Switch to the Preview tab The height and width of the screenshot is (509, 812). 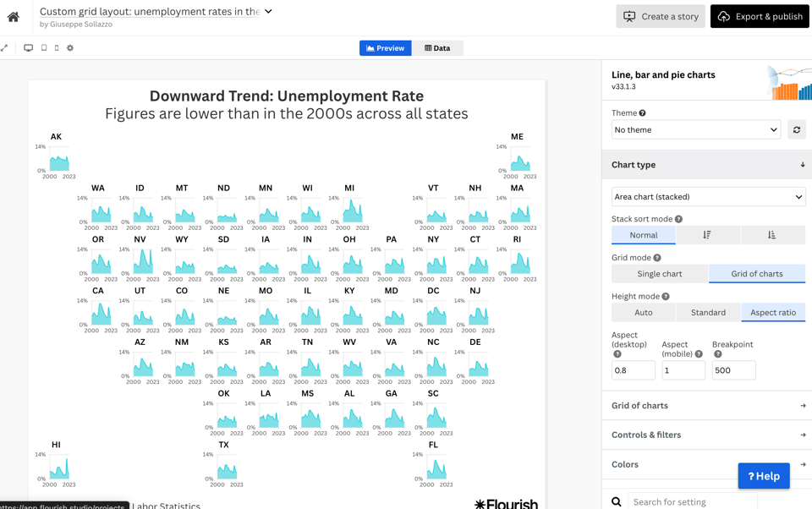click(x=386, y=48)
